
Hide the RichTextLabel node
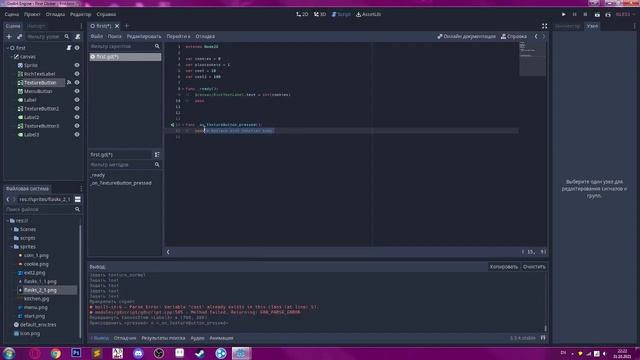(77, 74)
